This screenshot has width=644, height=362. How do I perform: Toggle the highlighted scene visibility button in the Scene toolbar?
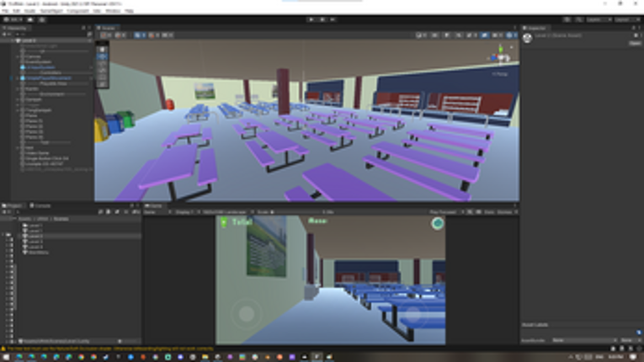click(x=485, y=35)
